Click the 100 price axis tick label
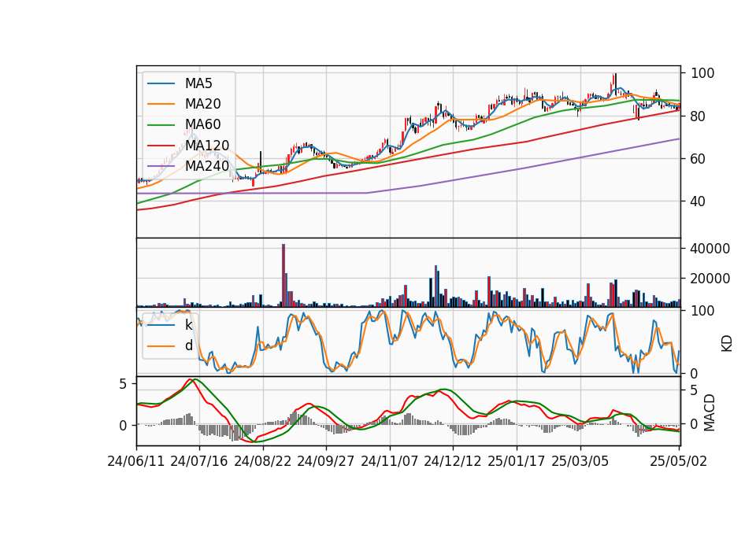This screenshot has height=543, width=756. pyautogui.click(x=702, y=73)
